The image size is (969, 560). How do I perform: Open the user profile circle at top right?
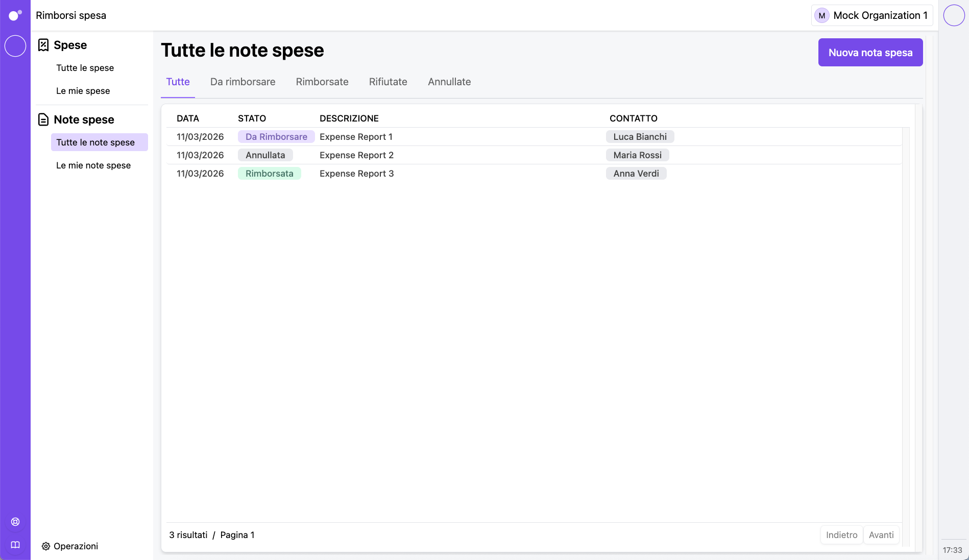(x=954, y=15)
